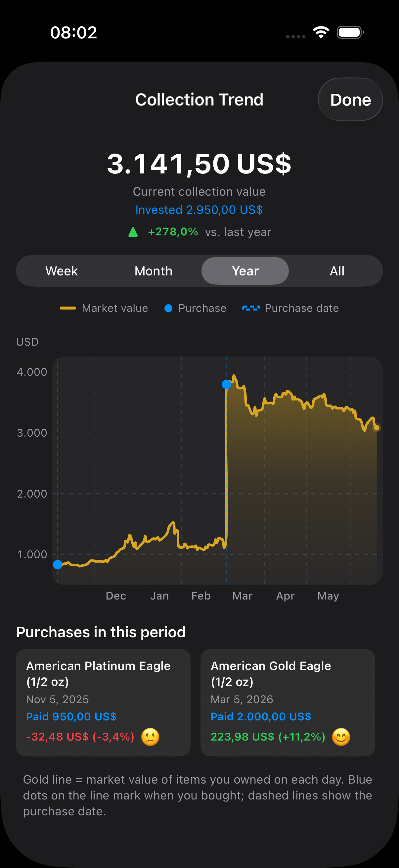Switch to the Week range tab
This screenshot has height=868, width=399.
tap(62, 271)
